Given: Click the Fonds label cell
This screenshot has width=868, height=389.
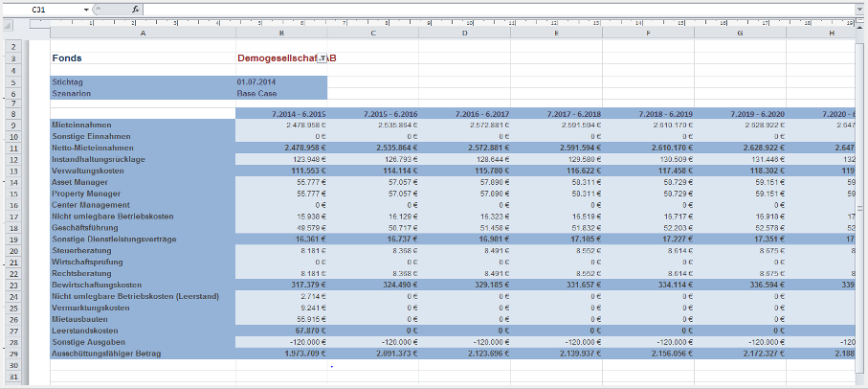Looking at the screenshot, I should click(x=143, y=58).
